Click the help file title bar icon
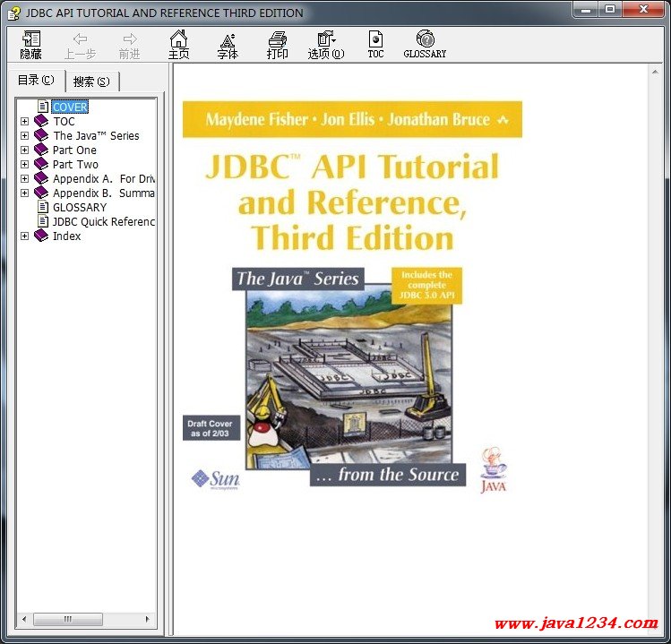This screenshot has width=671, height=644. coord(13,13)
